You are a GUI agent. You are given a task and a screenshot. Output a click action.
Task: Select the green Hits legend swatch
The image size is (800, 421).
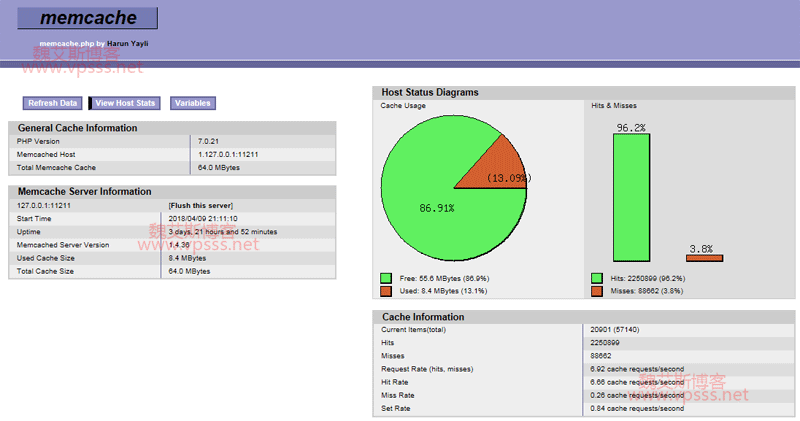tap(597, 278)
